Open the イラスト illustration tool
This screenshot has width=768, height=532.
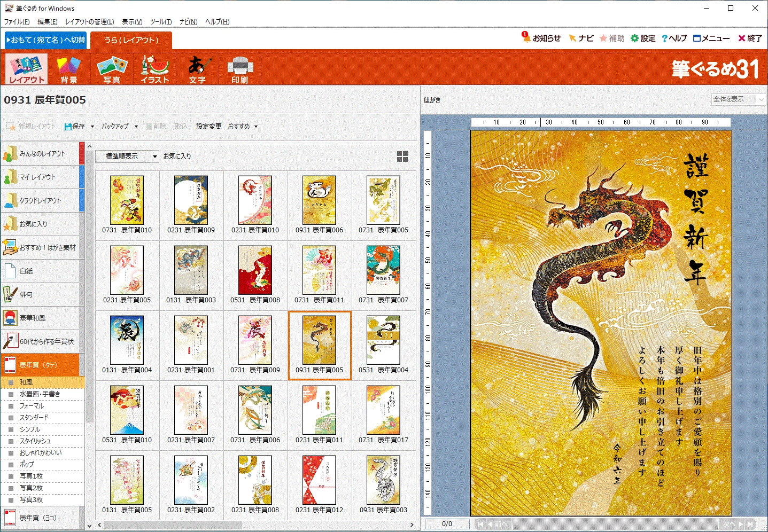[155, 69]
